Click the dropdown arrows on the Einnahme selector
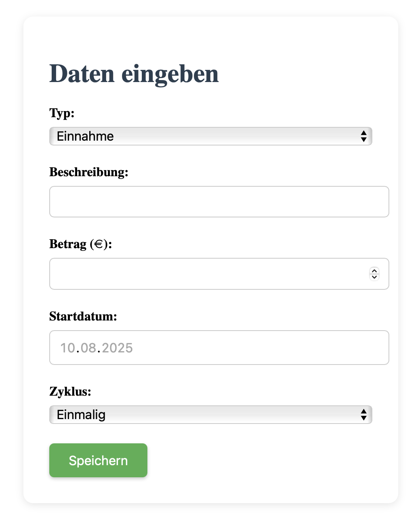The image size is (420, 527). (x=363, y=136)
